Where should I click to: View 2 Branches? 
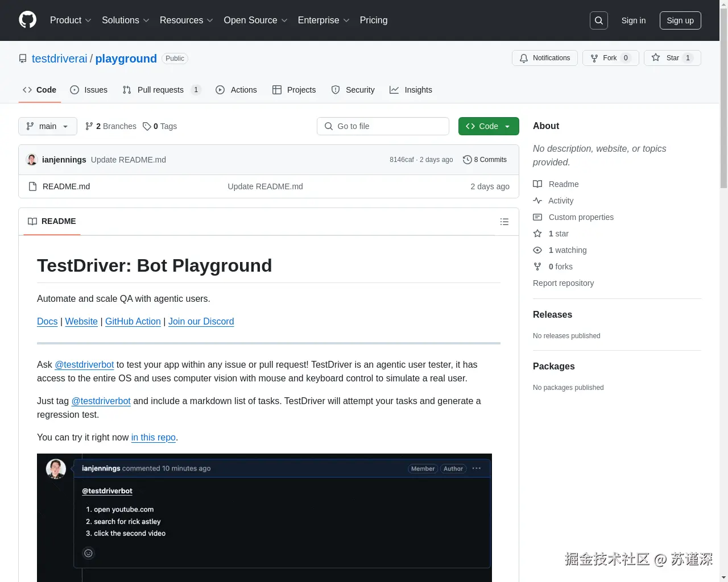[111, 126]
